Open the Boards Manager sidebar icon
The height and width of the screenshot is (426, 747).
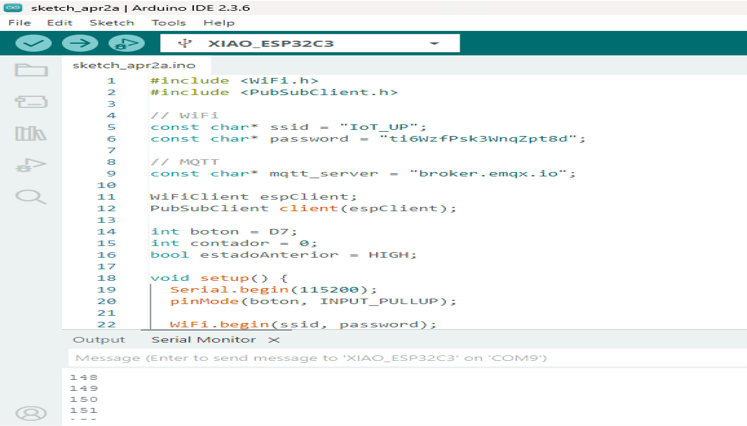pyautogui.click(x=31, y=101)
